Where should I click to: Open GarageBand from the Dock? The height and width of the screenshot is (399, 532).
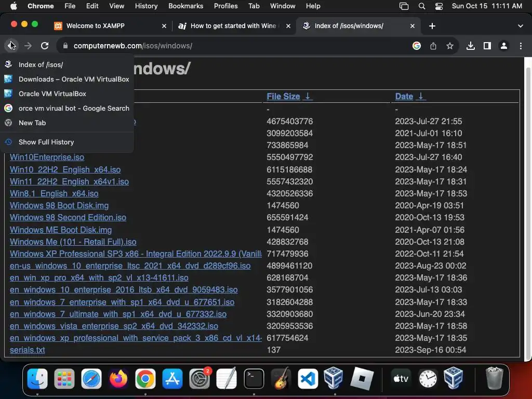[281, 378]
